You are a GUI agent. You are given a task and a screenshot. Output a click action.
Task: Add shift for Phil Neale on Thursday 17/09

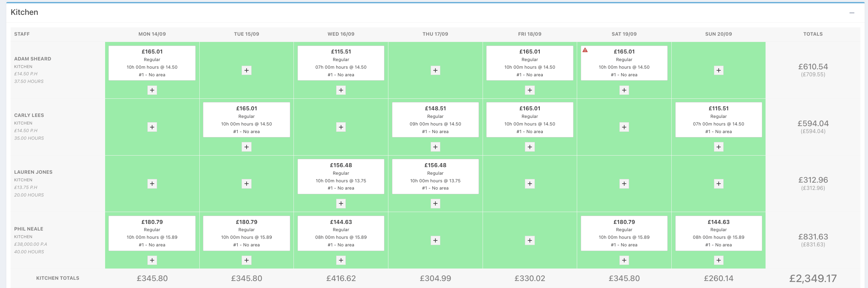435,240
